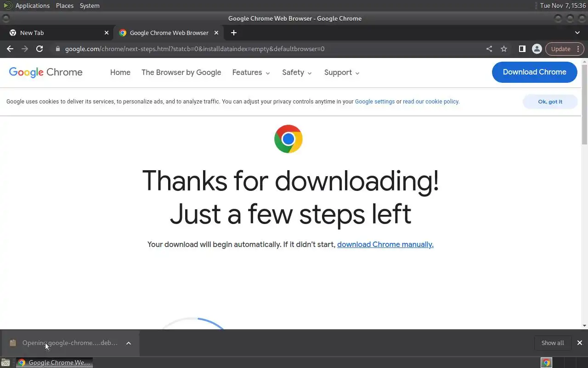Expand the Safety menu
This screenshot has width=588, height=368.
(297, 72)
